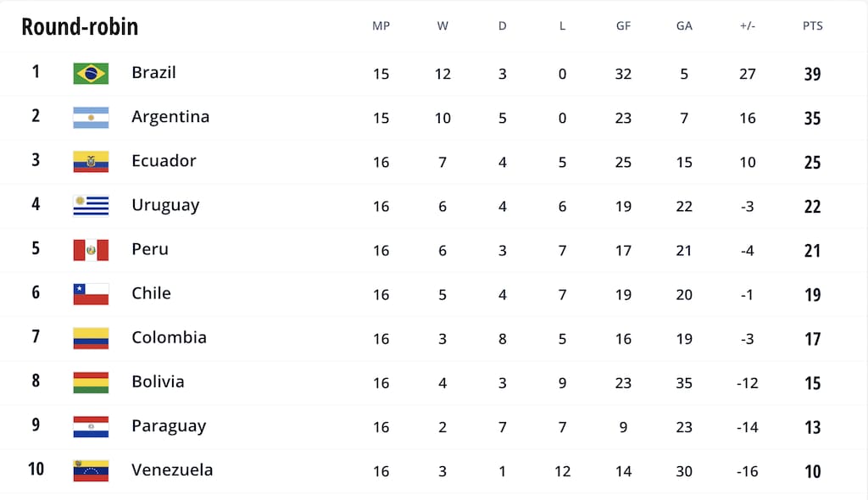Viewport: 868px width, 500px height.
Task: Click Brazil's 39 points value
Action: (812, 75)
